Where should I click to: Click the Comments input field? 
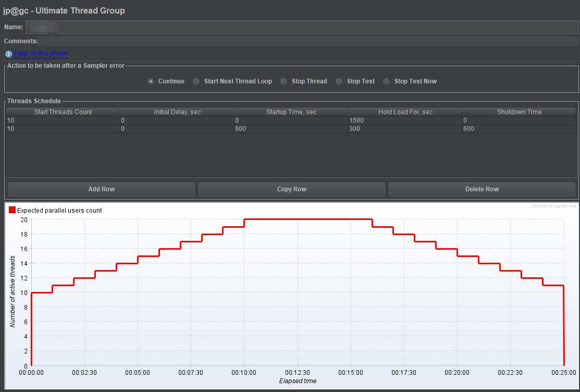pyautogui.click(x=309, y=41)
